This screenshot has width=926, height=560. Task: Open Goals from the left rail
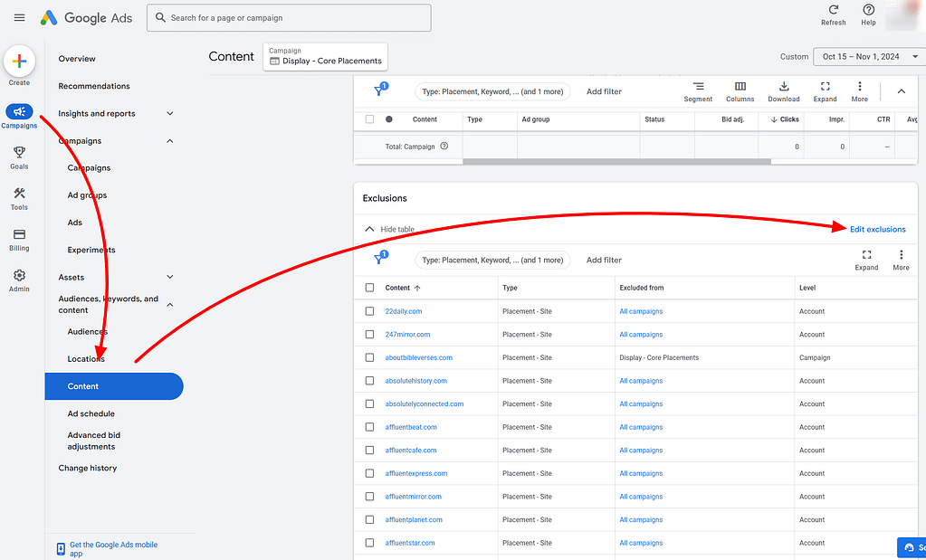pos(19,153)
